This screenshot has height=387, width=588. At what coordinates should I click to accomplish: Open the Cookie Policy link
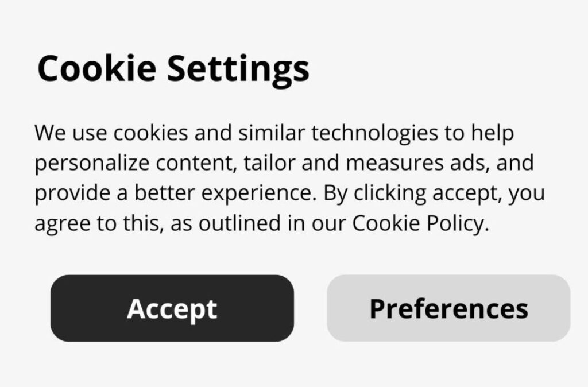420,223
